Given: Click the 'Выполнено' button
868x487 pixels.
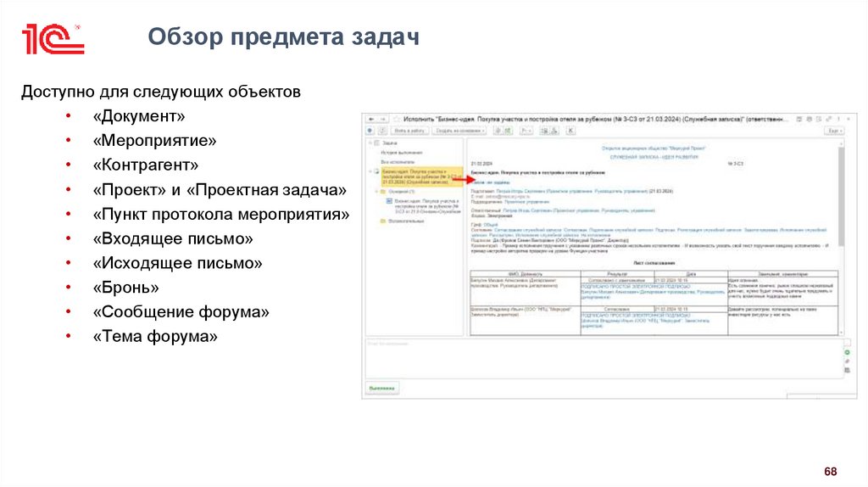Looking at the screenshot, I should click(382, 388).
